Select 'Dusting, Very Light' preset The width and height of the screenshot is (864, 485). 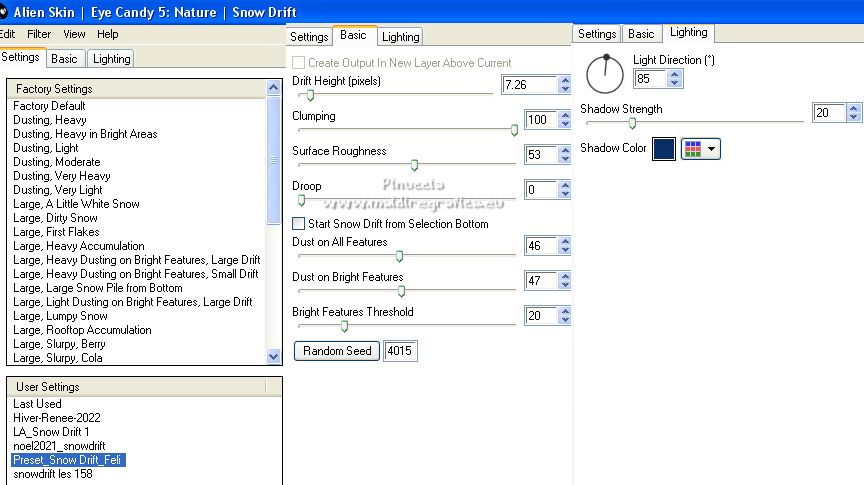[57, 190]
